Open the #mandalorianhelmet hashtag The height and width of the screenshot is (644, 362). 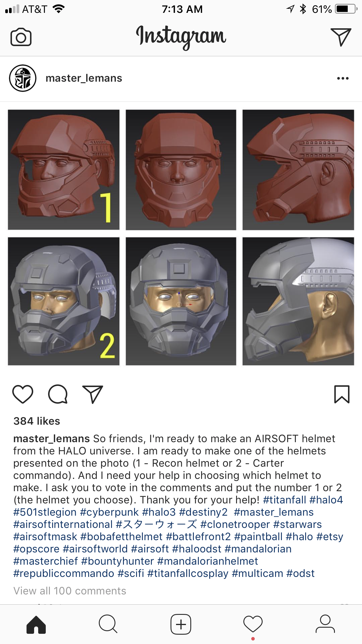208,561
